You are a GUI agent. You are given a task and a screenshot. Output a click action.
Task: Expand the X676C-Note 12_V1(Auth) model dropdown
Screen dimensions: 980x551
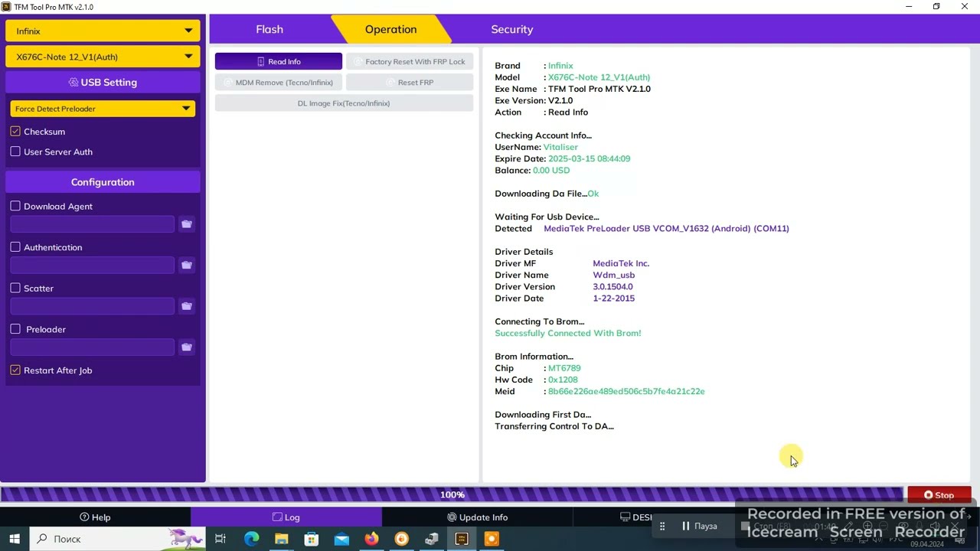coord(103,57)
